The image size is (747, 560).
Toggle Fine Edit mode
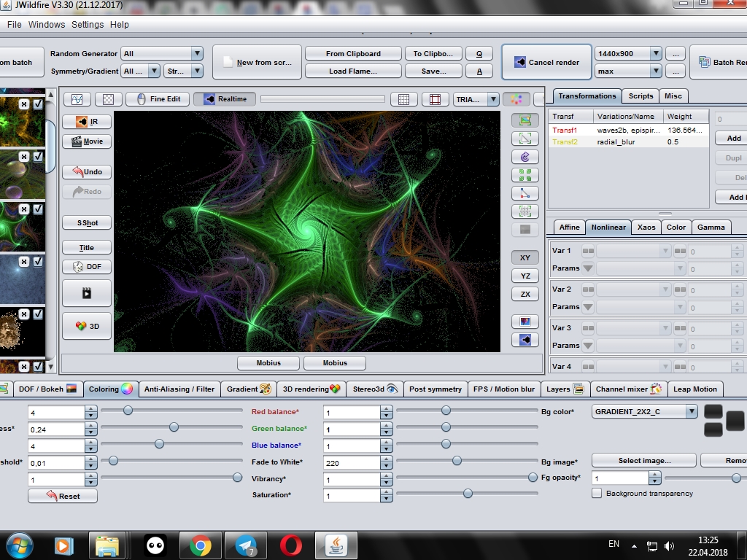(158, 99)
